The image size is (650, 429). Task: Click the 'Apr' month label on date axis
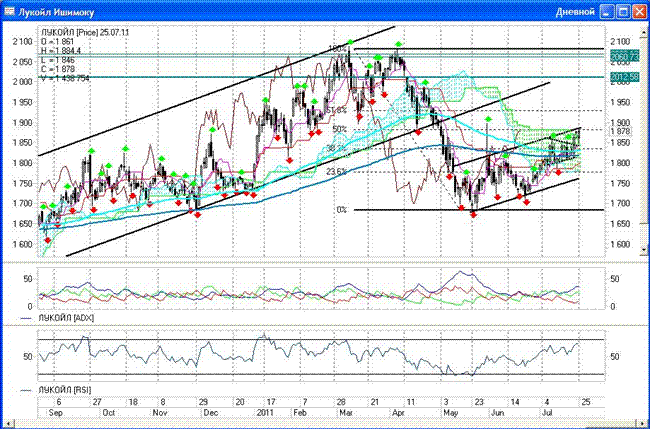(398, 413)
